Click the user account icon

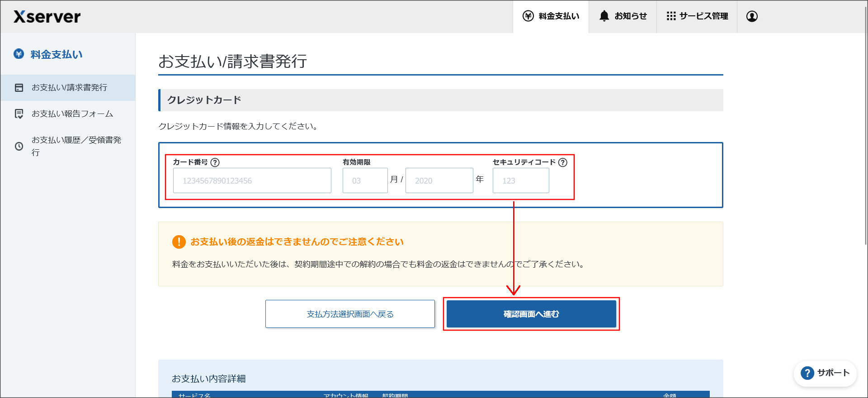pos(752,16)
